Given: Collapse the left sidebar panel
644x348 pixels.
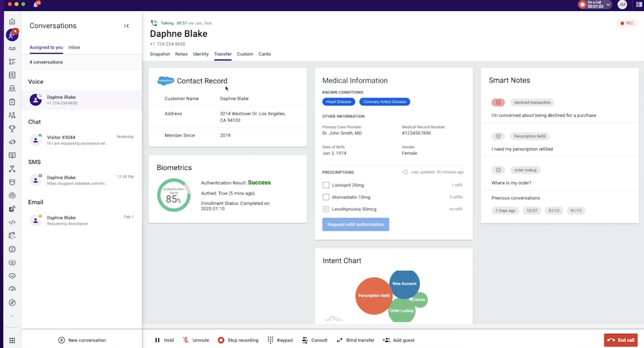Looking at the screenshot, I should point(127,26).
